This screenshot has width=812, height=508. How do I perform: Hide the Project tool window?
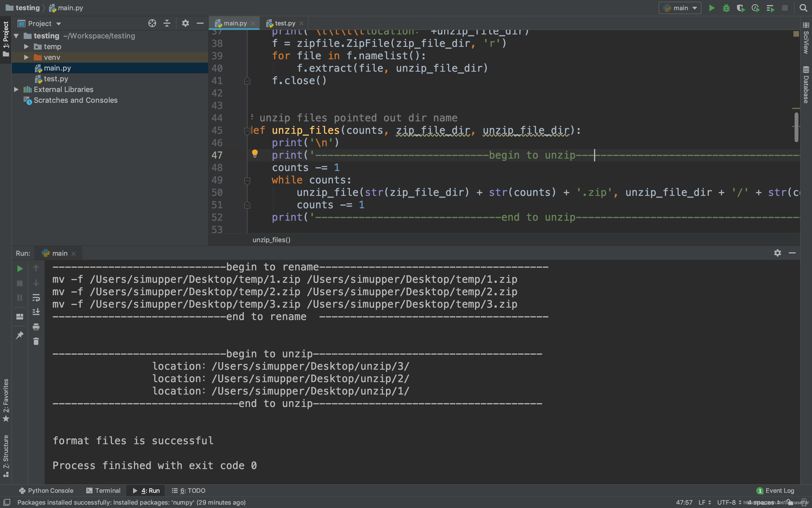click(200, 23)
